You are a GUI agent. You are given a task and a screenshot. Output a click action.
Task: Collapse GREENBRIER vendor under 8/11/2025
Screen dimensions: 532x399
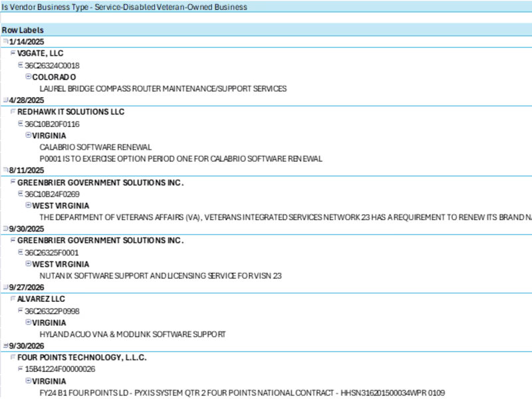(x=13, y=182)
